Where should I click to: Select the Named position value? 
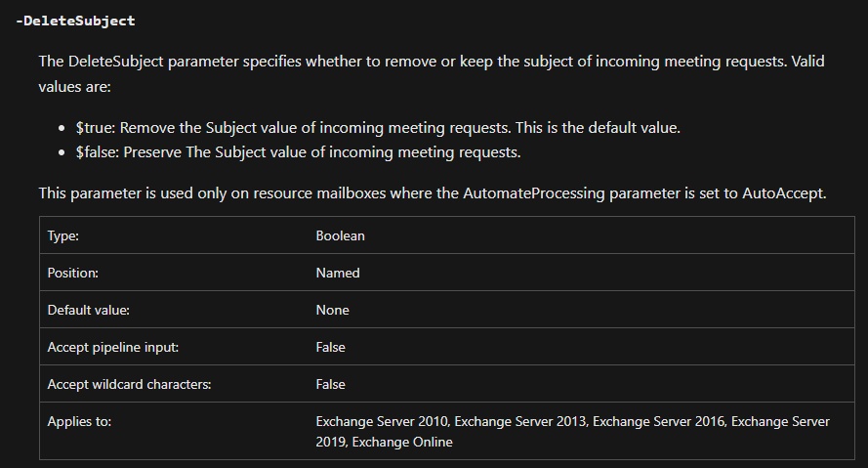coord(338,273)
